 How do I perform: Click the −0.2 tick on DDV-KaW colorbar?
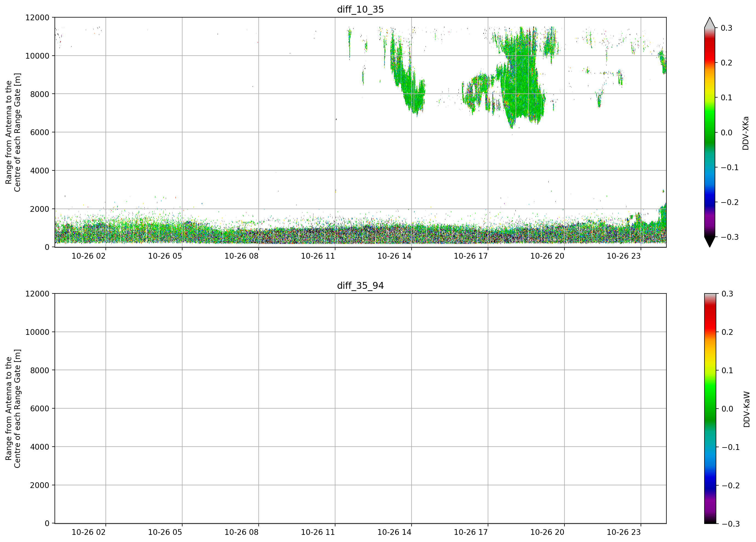(730, 486)
